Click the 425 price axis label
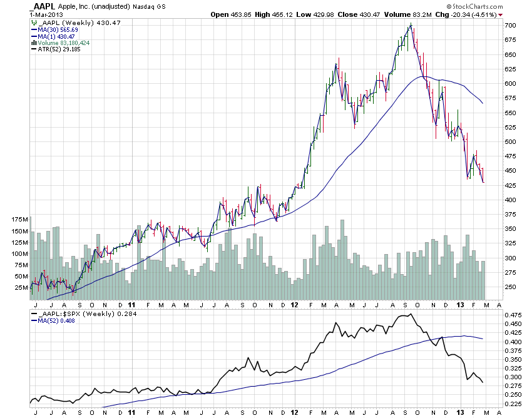532x418 pixels. pyautogui.click(x=510, y=185)
